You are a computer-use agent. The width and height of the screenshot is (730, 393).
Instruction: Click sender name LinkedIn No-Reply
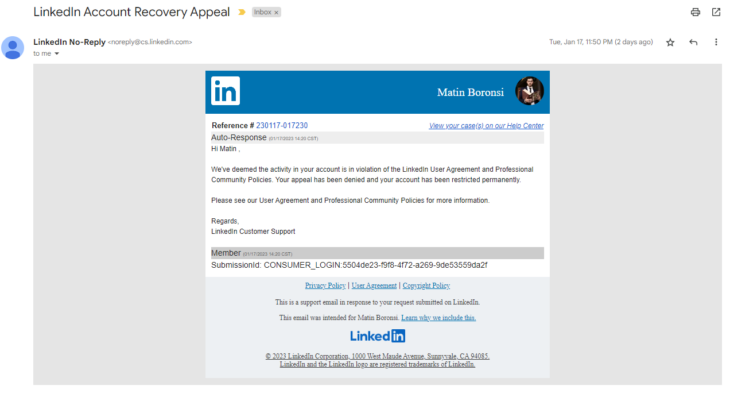coord(69,42)
